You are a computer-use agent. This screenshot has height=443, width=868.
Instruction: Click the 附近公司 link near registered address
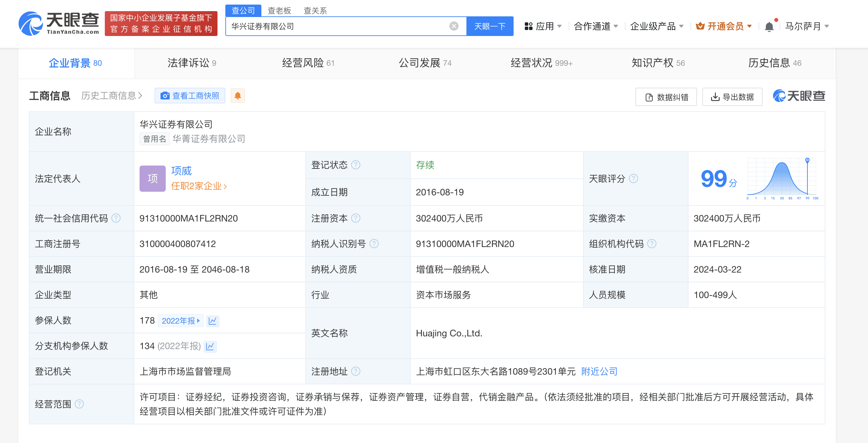click(599, 371)
